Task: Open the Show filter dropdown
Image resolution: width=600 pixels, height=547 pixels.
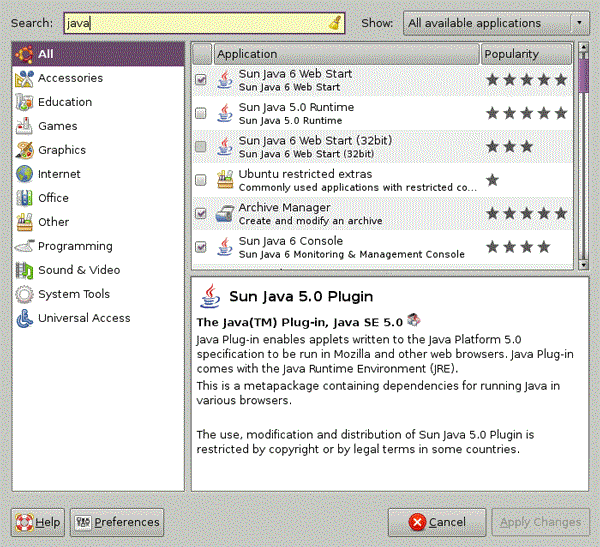Action: (x=496, y=23)
